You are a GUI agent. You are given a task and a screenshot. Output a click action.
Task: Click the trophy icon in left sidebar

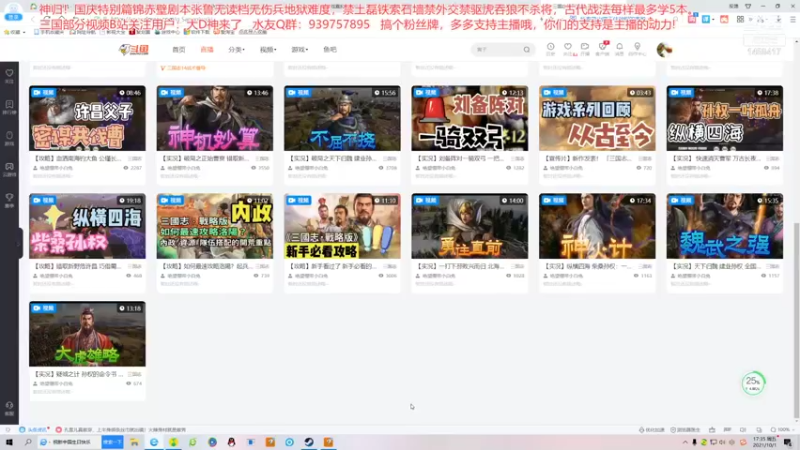coord(9,199)
